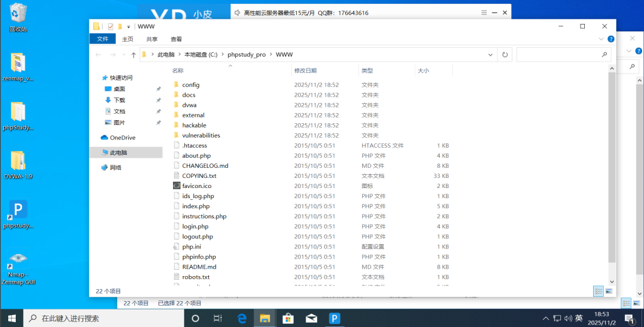Toggle the input language indicator 英
The image size is (644, 327).
(x=579, y=318)
